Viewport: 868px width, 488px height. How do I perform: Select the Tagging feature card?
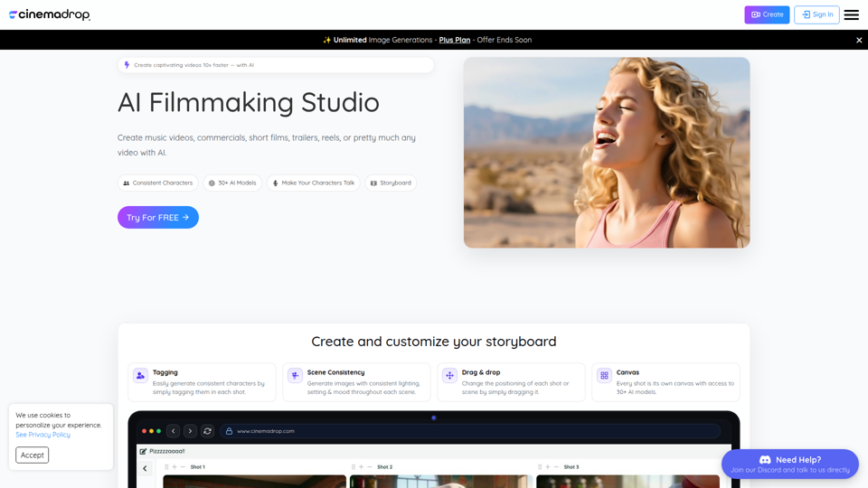pos(202,381)
